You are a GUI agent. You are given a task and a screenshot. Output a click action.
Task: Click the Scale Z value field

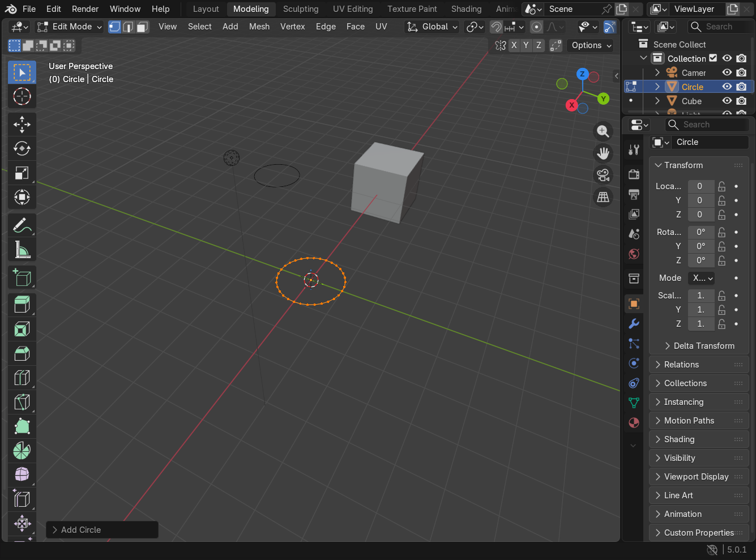[701, 324]
